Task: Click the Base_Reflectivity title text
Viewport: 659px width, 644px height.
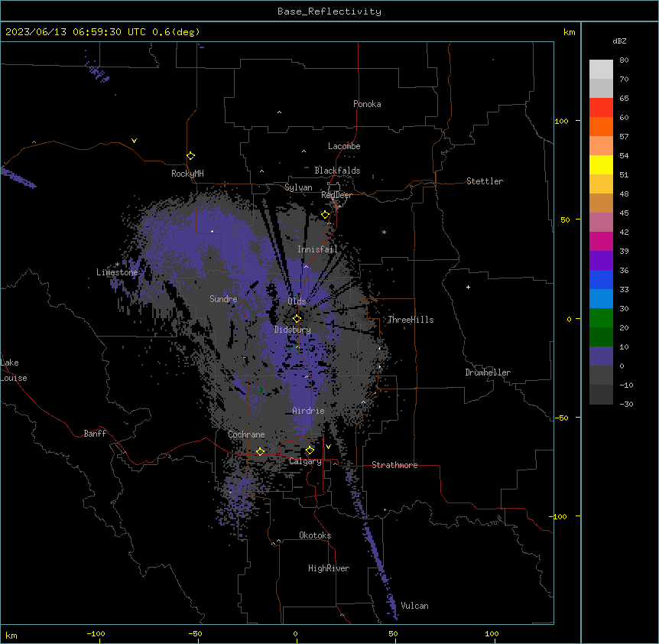Action: point(329,11)
